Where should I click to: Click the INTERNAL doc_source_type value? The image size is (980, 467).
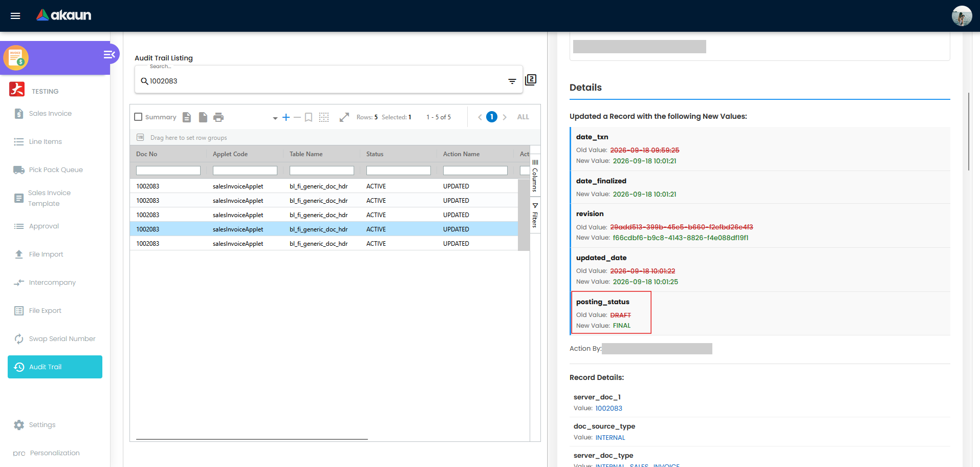pos(610,438)
